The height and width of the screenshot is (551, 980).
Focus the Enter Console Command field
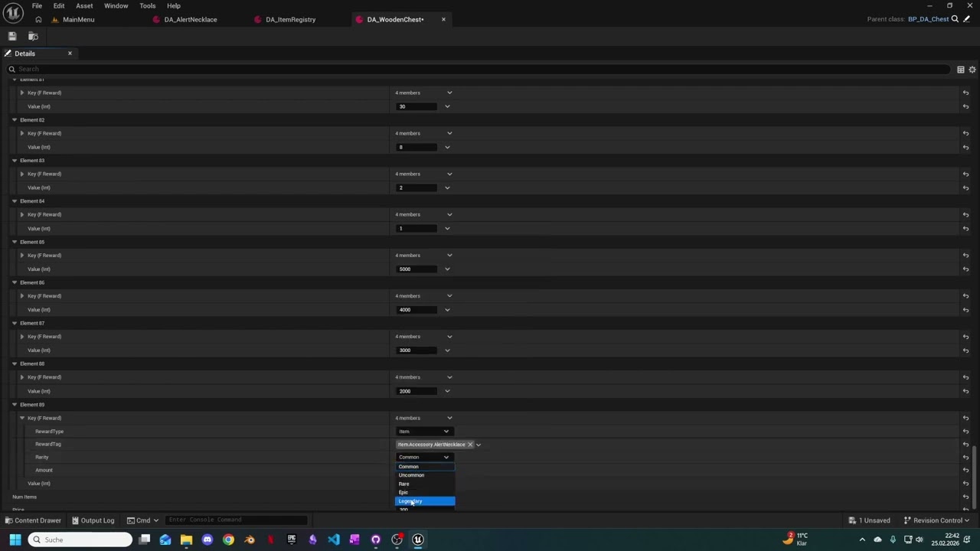pyautogui.click(x=236, y=520)
